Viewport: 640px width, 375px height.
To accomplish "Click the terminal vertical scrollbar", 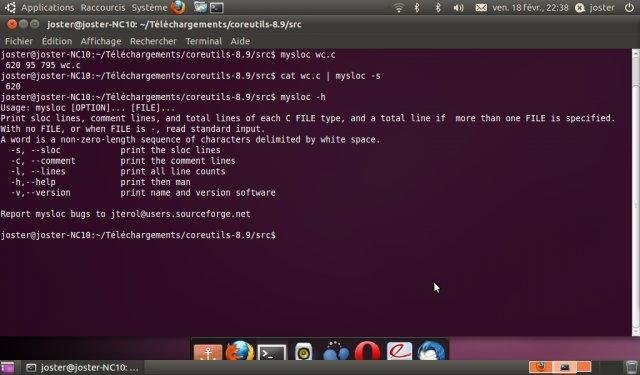I will 636,192.
